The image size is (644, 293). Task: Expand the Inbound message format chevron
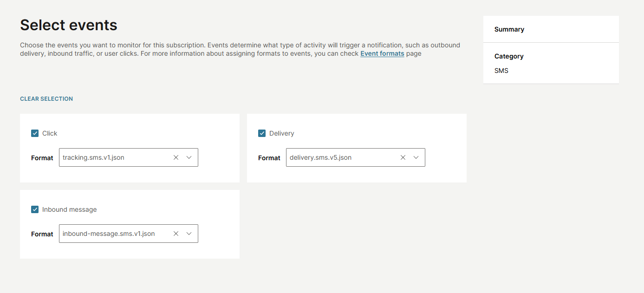point(189,234)
